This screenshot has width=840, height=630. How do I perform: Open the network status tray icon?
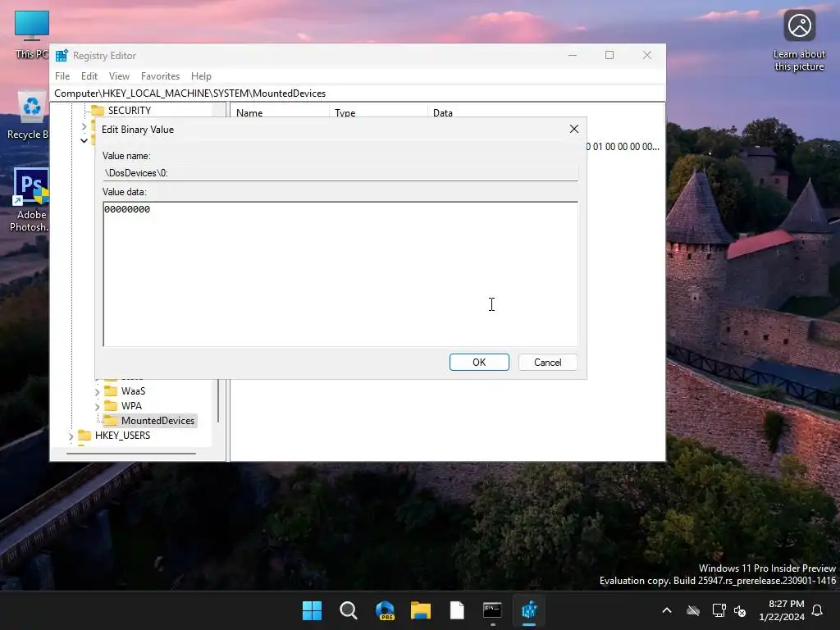click(x=719, y=610)
